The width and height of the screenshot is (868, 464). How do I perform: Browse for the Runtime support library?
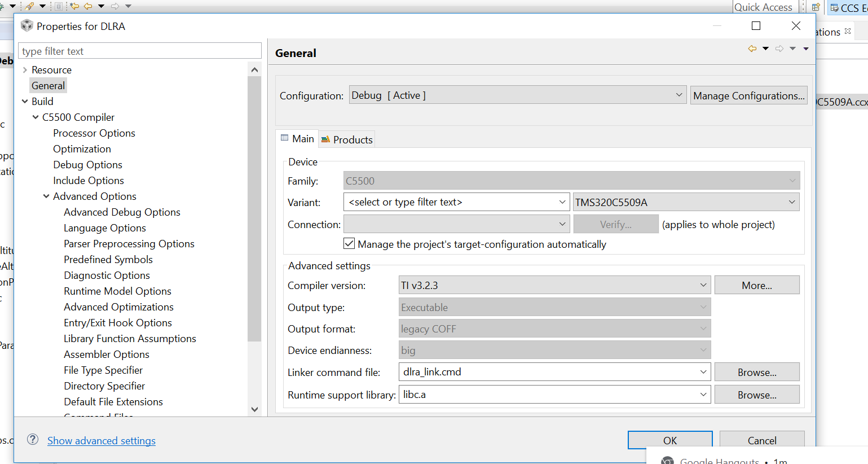[x=757, y=395]
